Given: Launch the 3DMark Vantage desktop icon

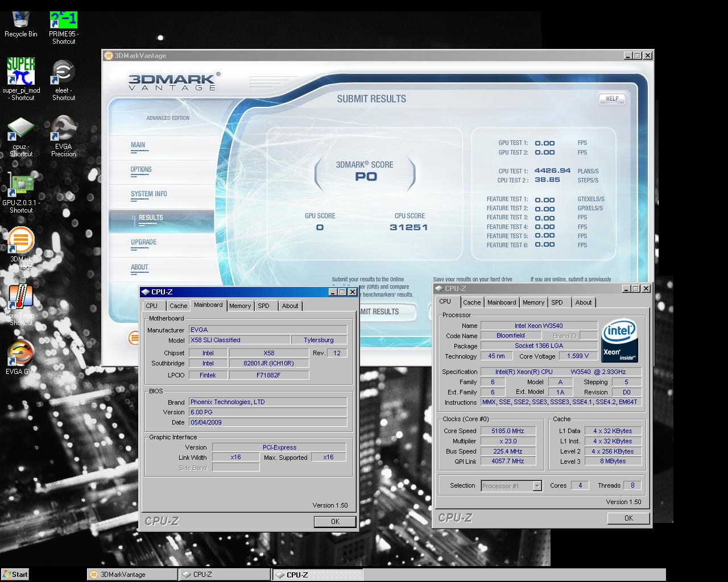Looking at the screenshot, I should [x=21, y=248].
